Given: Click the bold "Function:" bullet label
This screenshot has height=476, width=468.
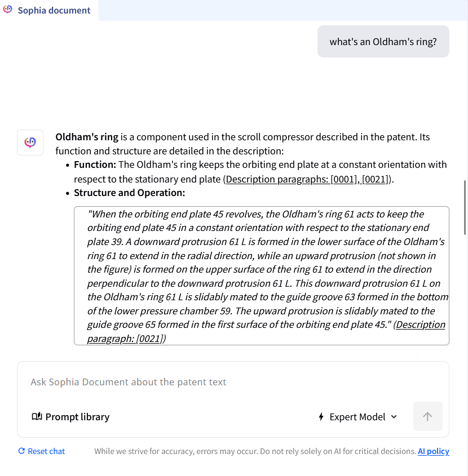Looking at the screenshot, I should (95, 164).
